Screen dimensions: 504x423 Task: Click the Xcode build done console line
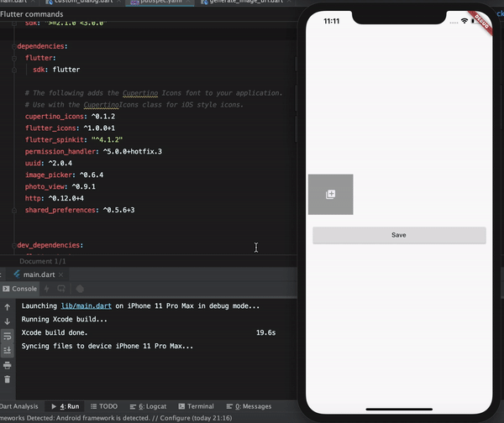[55, 332]
